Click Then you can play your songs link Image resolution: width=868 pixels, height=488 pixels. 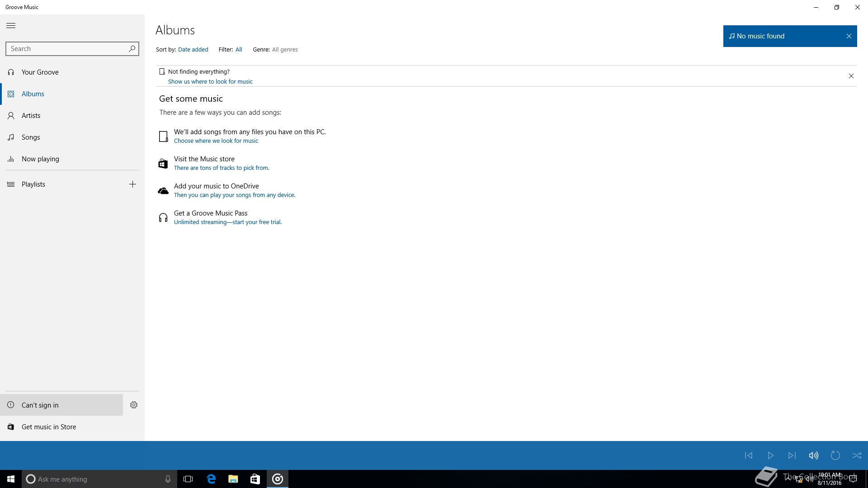[235, 195]
